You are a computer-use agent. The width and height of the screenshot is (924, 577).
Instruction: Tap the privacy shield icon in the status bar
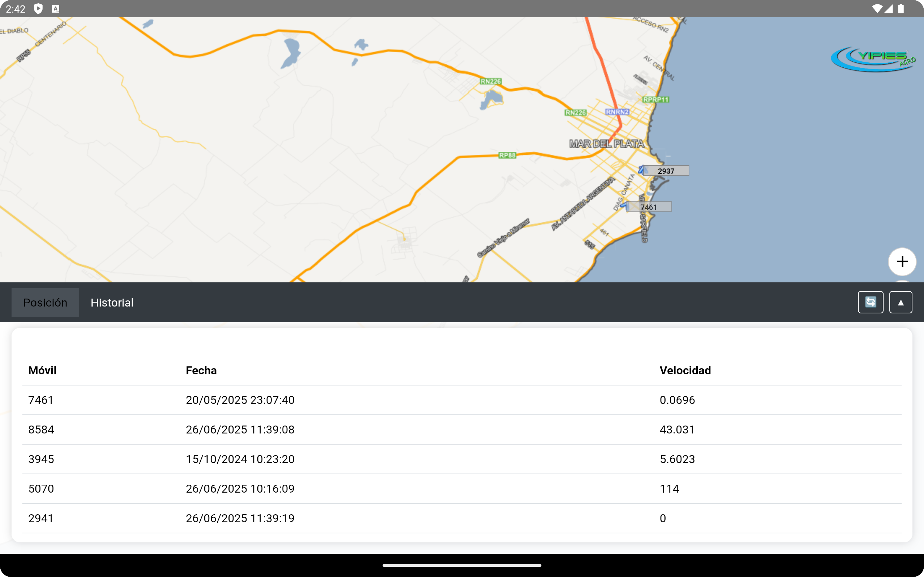(38, 8)
